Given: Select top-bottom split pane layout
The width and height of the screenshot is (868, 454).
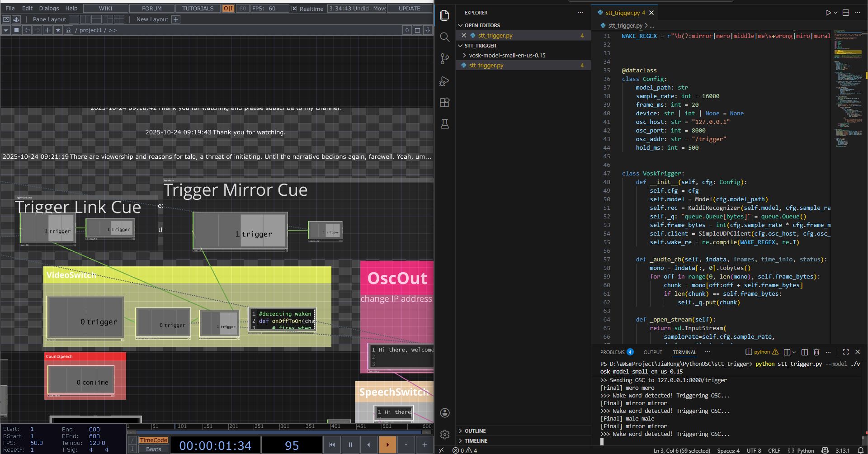Looking at the screenshot, I should (96, 19).
